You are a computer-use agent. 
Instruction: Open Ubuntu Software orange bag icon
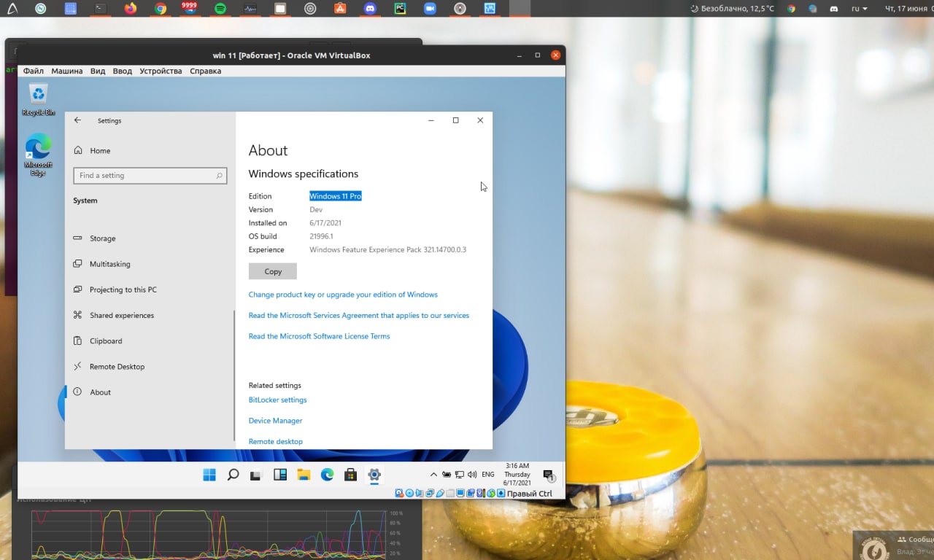(340, 9)
